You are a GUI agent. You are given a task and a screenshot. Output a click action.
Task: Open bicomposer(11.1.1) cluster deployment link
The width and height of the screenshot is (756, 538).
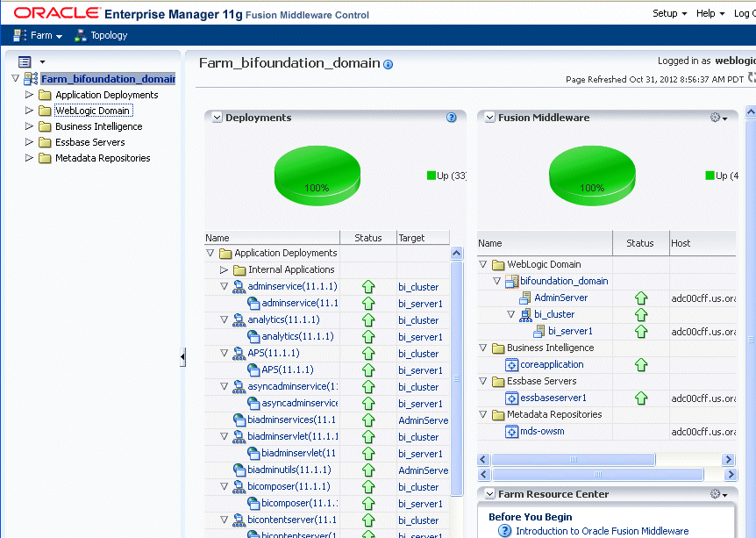pos(289,486)
